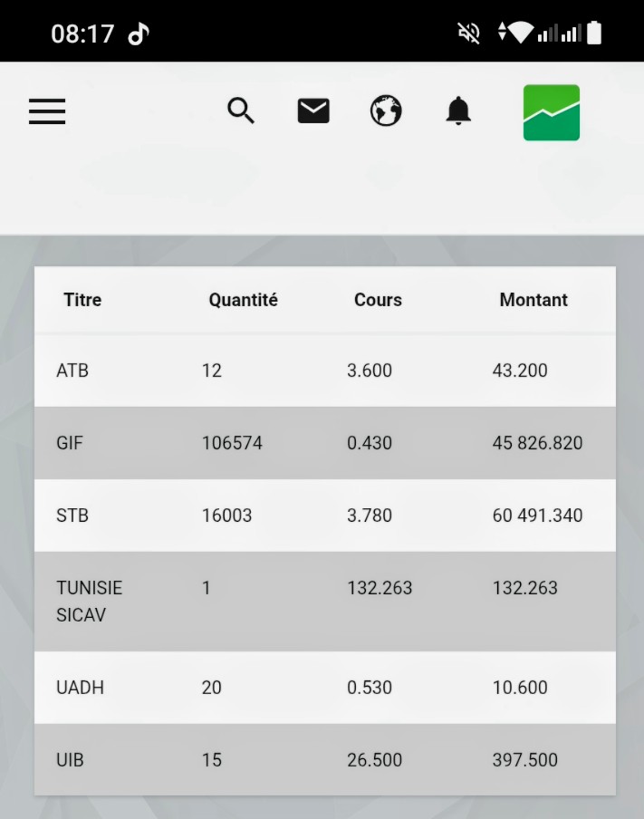The width and height of the screenshot is (644, 819).
Task: Open the hamburger navigation menu
Action: tap(47, 111)
